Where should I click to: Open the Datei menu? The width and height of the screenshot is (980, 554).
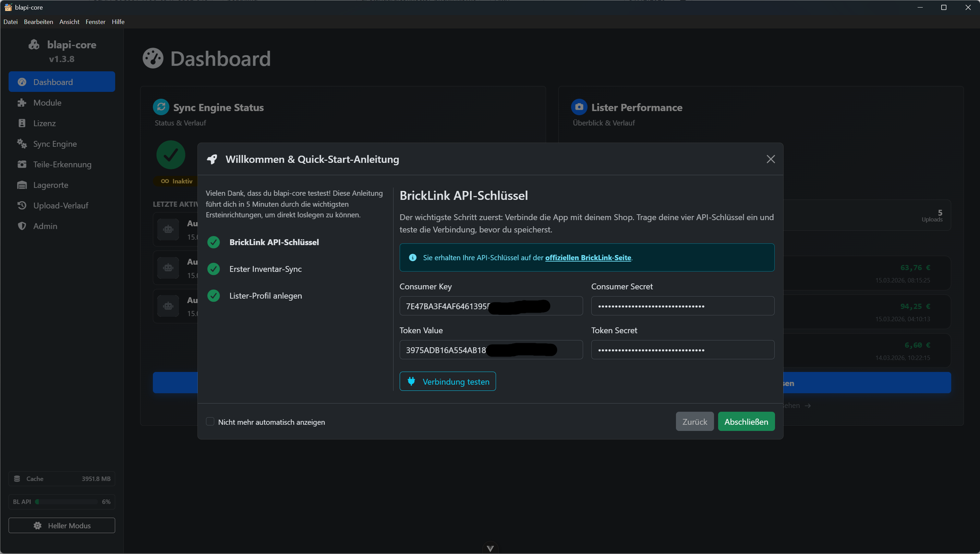(11, 22)
